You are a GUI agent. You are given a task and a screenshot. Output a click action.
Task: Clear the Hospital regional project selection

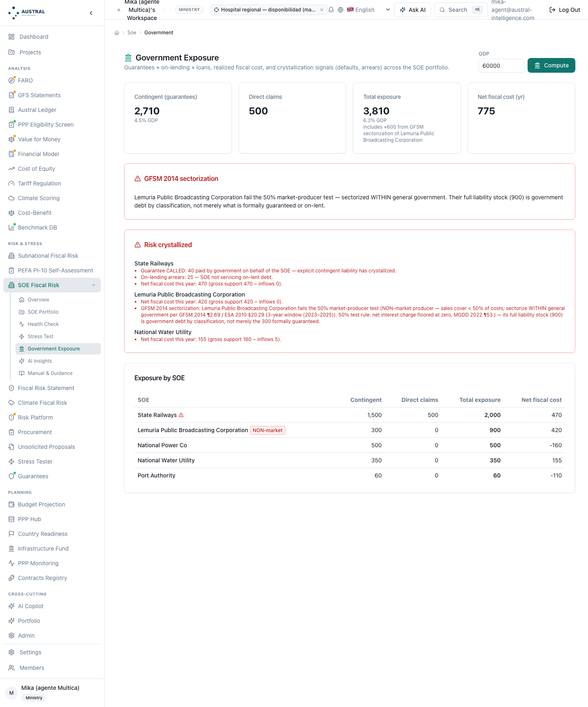[x=322, y=10]
